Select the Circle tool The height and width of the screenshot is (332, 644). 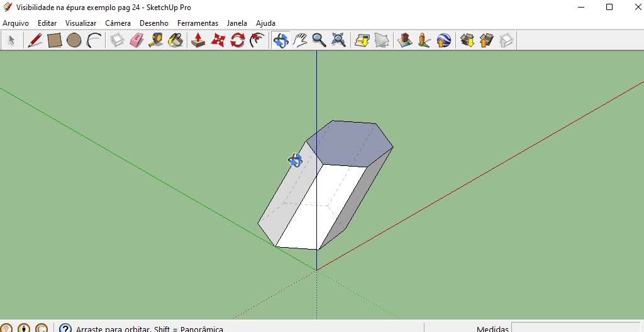point(74,40)
